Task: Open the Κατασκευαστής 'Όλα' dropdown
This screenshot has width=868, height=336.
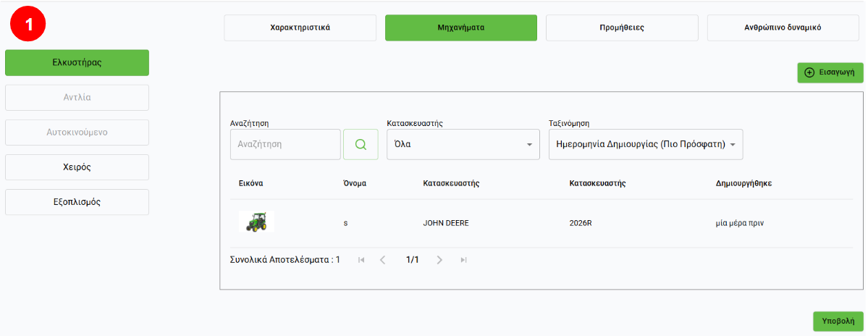Action: 463,144
